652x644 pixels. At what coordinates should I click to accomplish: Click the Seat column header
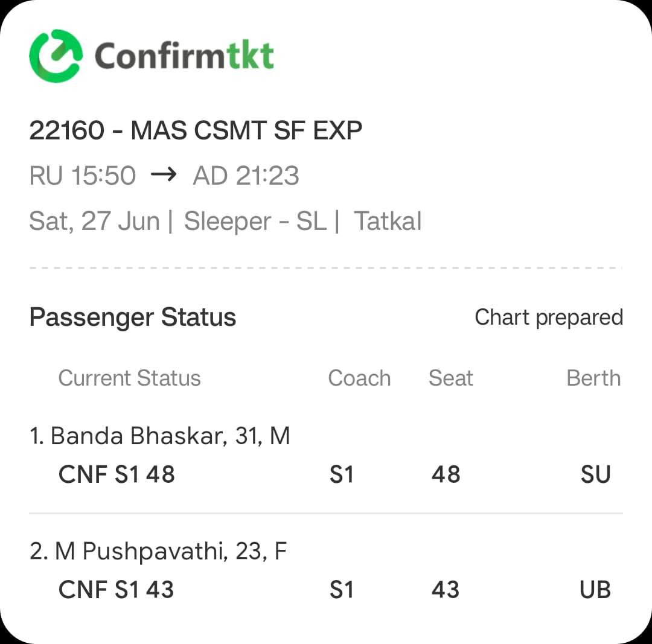(x=451, y=378)
